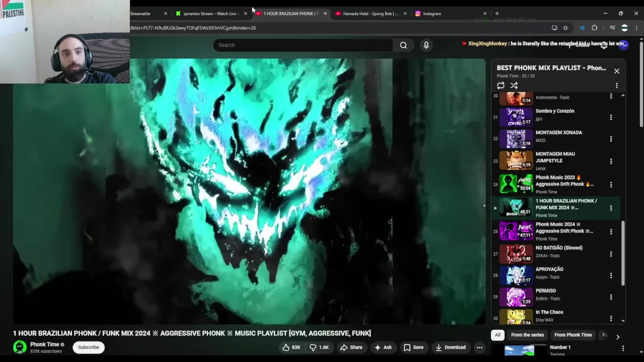Subscribe to Phonk Time channel

tap(89, 347)
